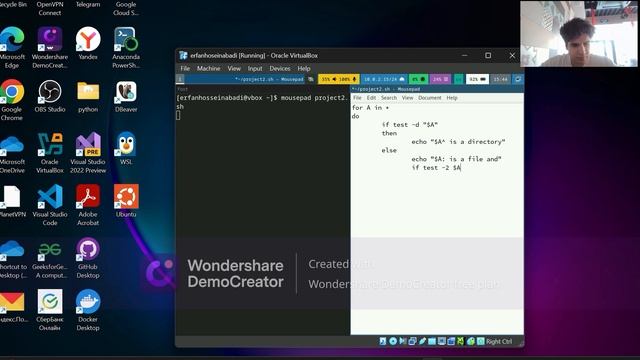Launch GitHub Desktop shortcut
The height and width of the screenshot is (360, 640).
point(88,258)
